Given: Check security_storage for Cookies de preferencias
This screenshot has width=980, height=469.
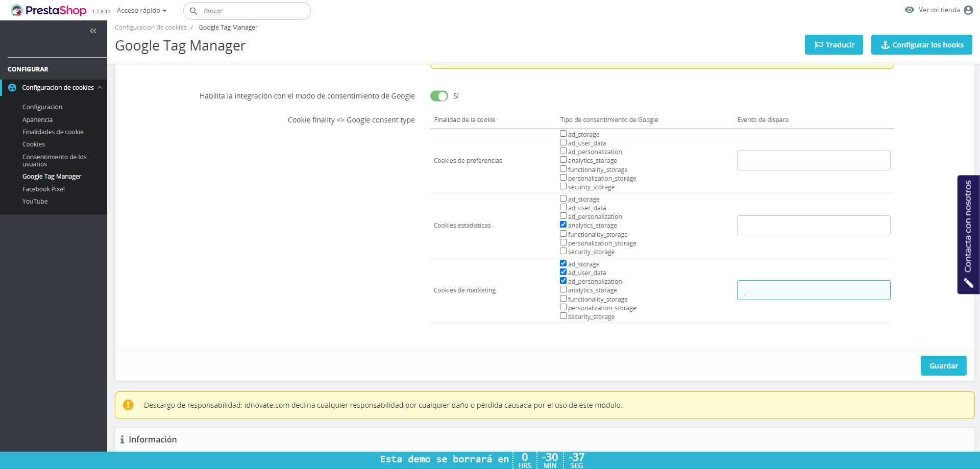Looking at the screenshot, I should (x=563, y=186).
